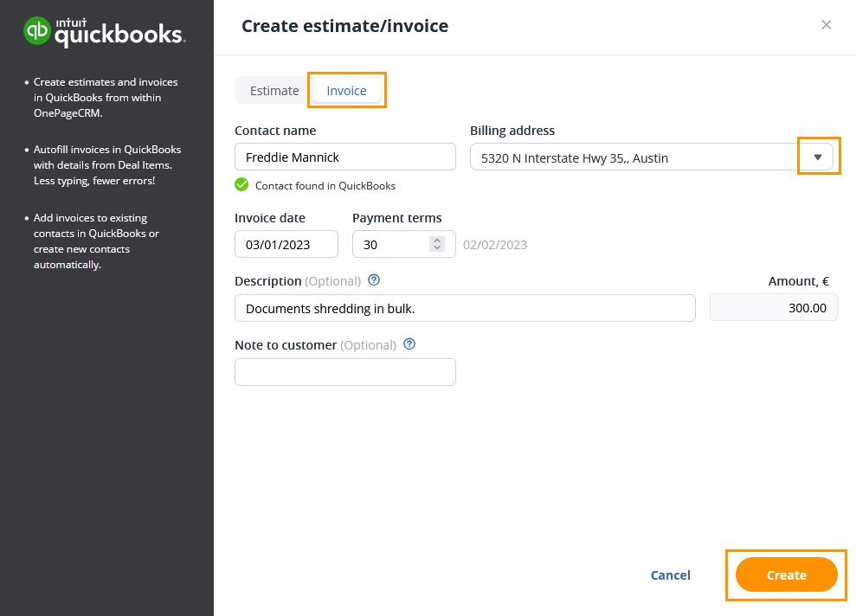Click the due date text 02/02/2023
856x616 pixels.
pyautogui.click(x=495, y=245)
